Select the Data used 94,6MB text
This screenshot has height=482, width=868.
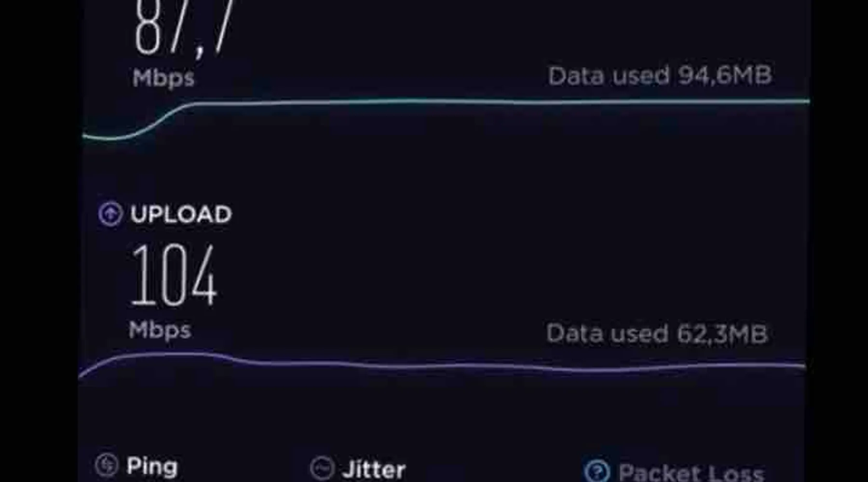[x=660, y=76]
